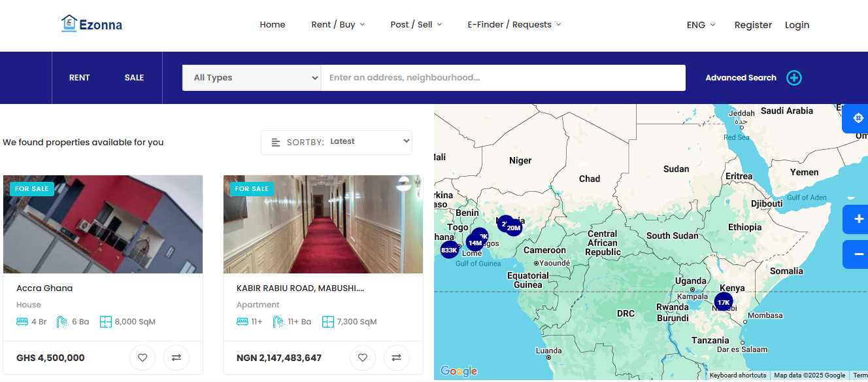Zoom in the map with plus button

(x=858, y=219)
